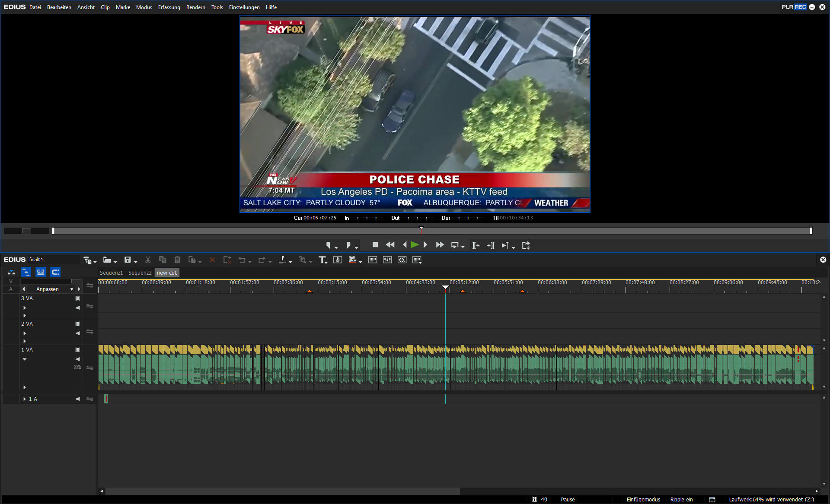Set default transition icon
Screen dimensions: 830x504
coord(303,260)
